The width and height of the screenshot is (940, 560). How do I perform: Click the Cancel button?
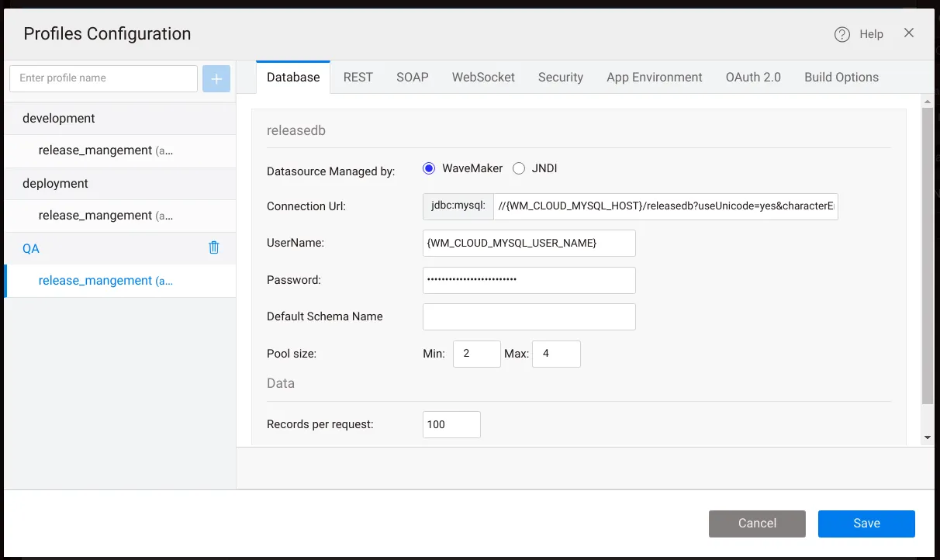coord(757,524)
